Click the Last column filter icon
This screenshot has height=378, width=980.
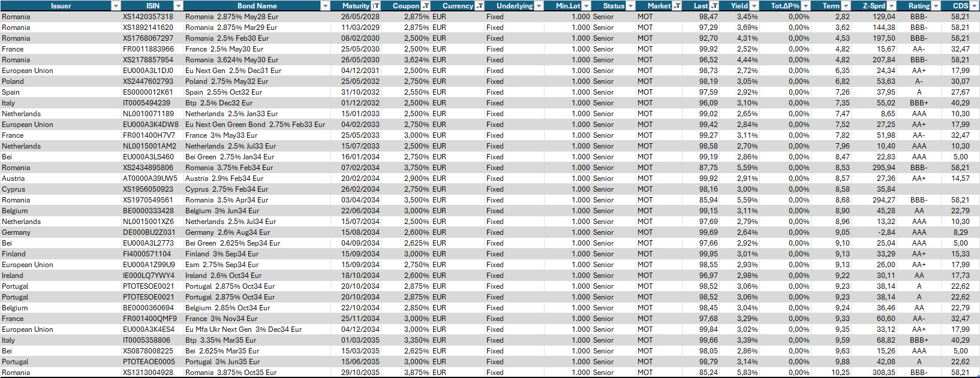(714, 6)
